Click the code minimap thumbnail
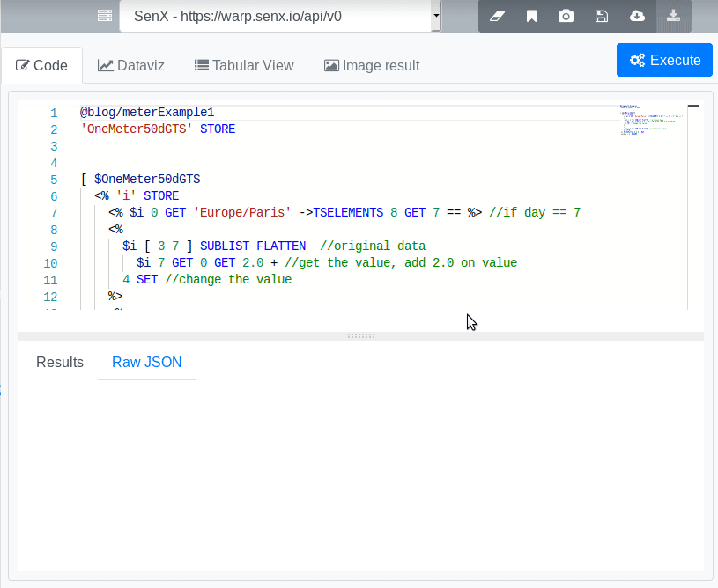Screen dimensions: 718x588 652,120
